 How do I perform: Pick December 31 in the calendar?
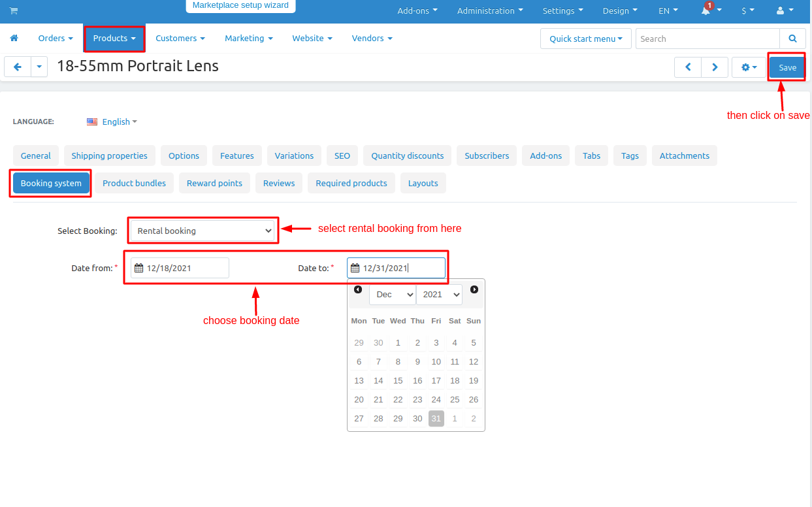pyautogui.click(x=436, y=418)
